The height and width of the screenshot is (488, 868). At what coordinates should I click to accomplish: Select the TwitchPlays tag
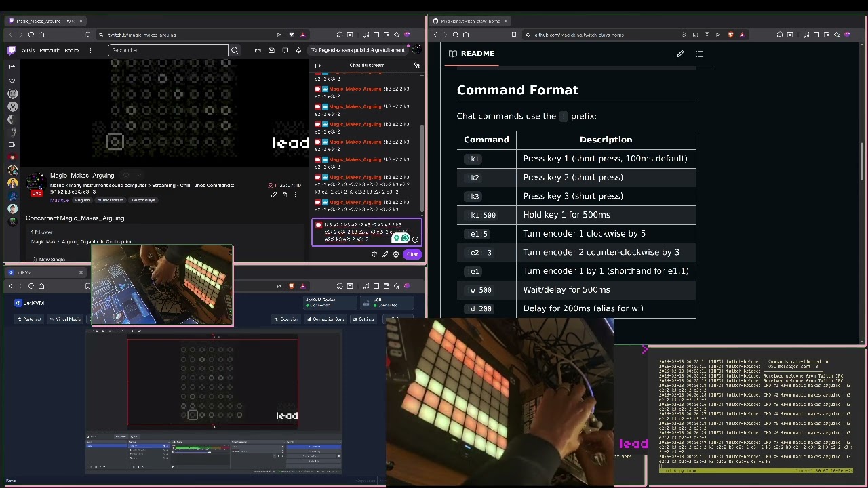143,200
